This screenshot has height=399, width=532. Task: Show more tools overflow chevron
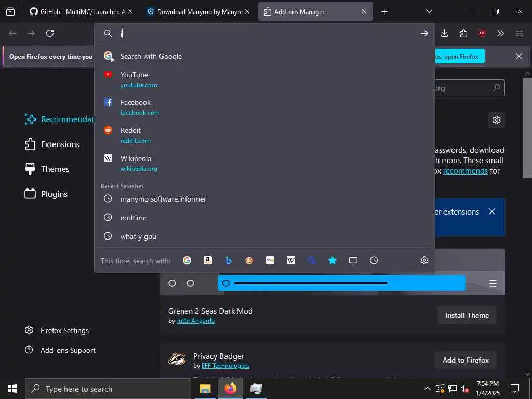pyautogui.click(x=500, y=33)
